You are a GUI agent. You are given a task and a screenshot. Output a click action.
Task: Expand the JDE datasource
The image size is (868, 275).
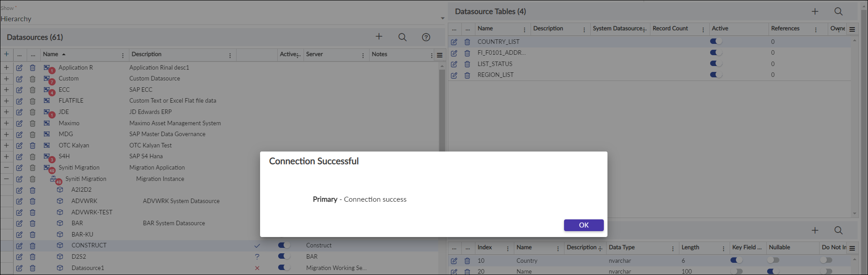[6, 112]
